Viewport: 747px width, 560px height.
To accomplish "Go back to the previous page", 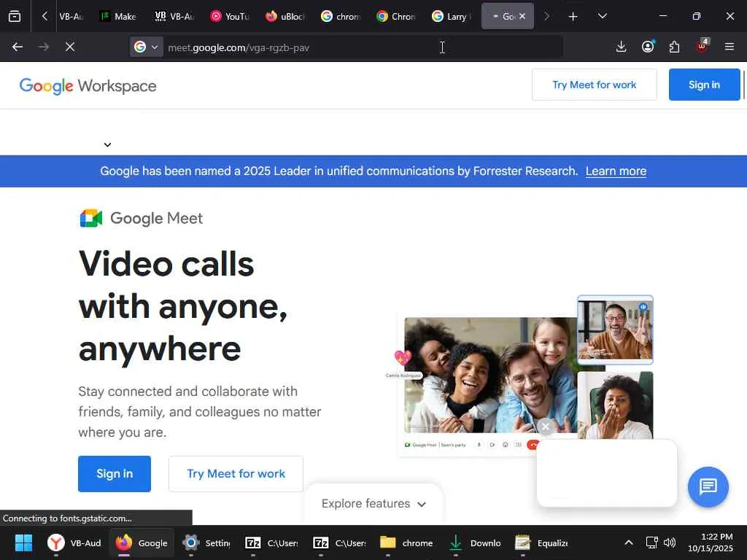I will [18, 47].
